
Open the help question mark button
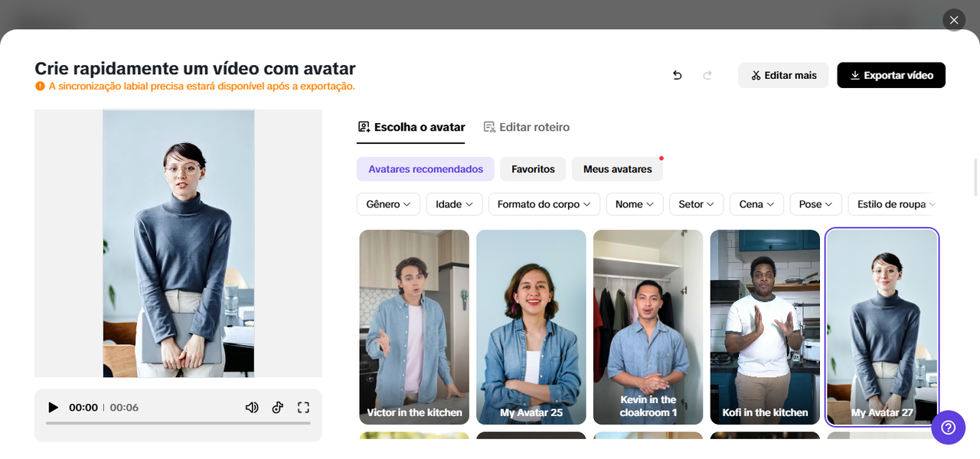click(948, 427)
